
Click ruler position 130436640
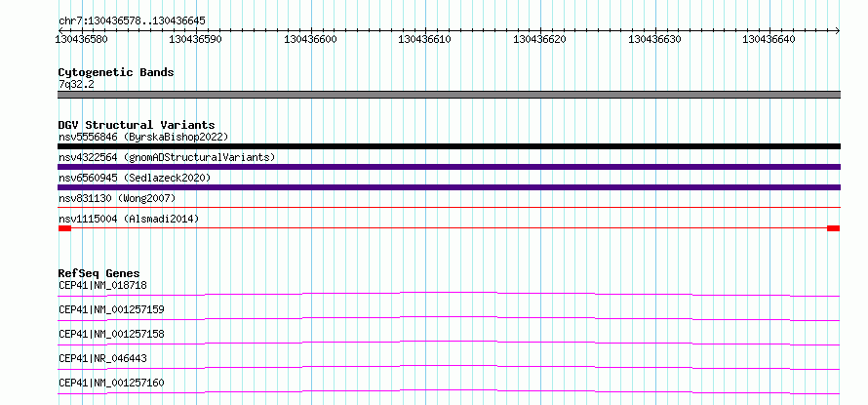(769, 39)
